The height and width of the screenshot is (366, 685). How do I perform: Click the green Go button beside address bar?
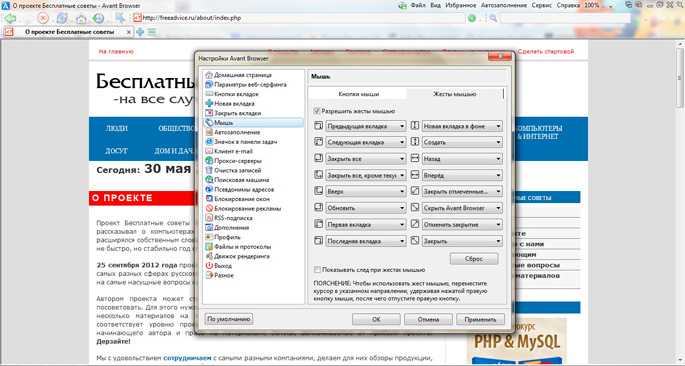coord(472,18)
